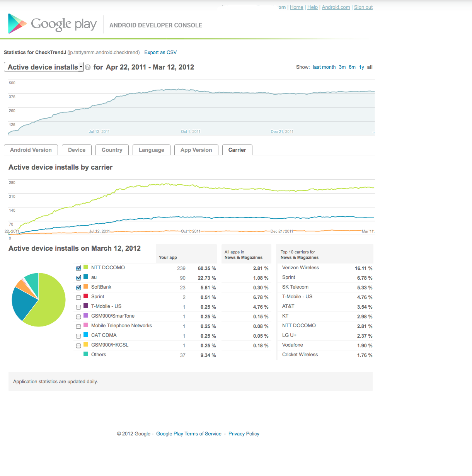Screen dimensions: 472x476
Task: Tick the GSM900/SmarTone checkbox
Action: click(x=78, y=317)
